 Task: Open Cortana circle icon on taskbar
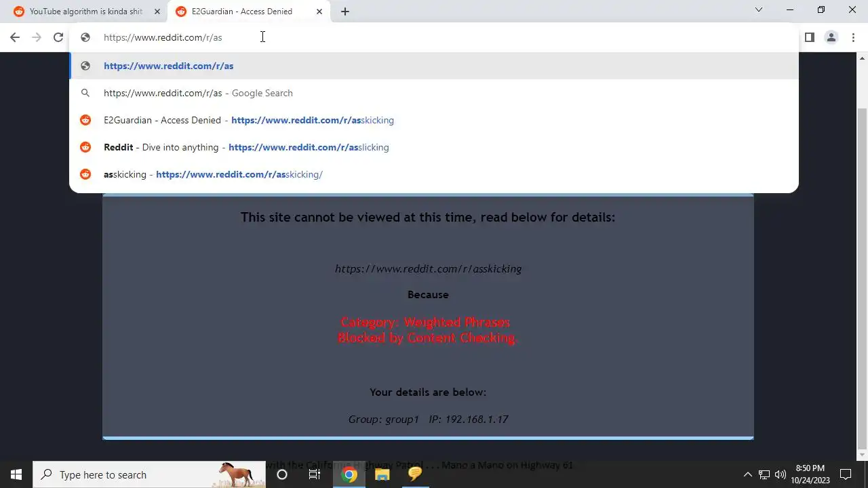click(x=282, y=474)
